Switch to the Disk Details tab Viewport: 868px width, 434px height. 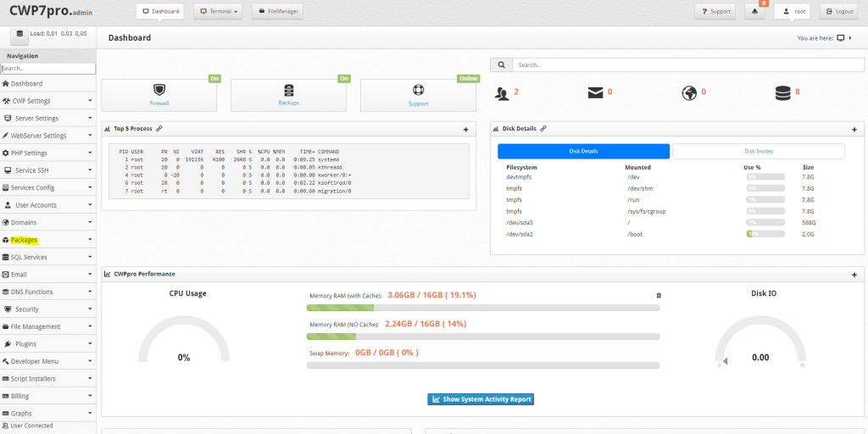point(583,151)
